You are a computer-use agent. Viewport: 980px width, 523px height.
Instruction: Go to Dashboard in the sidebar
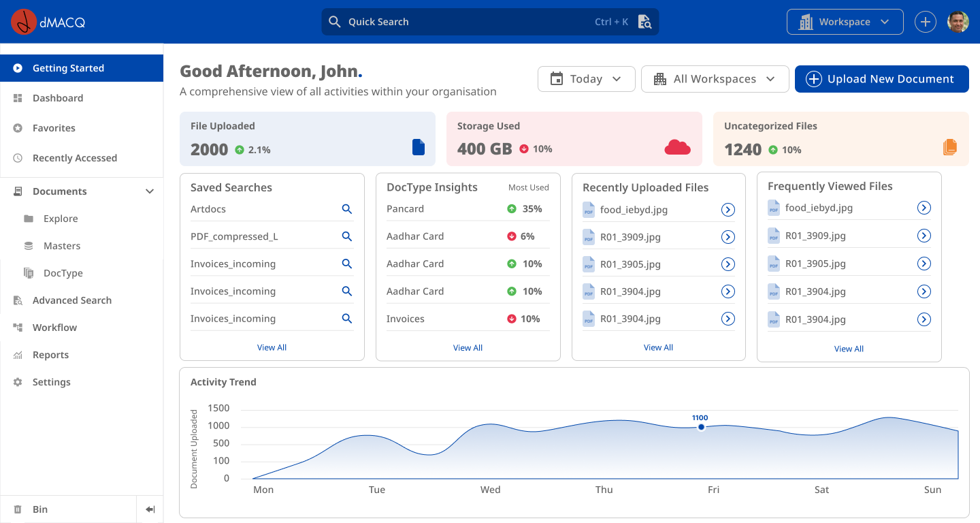tap(58, 98)
